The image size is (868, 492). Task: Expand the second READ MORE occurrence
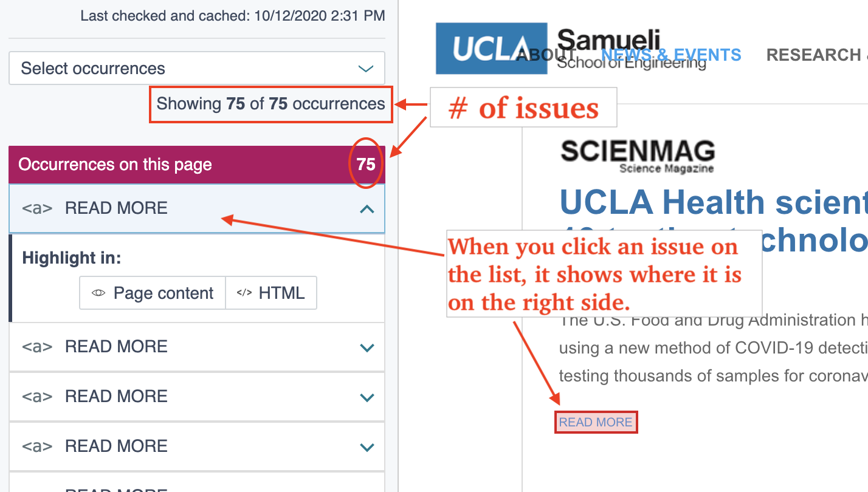(x=367, y=347)
